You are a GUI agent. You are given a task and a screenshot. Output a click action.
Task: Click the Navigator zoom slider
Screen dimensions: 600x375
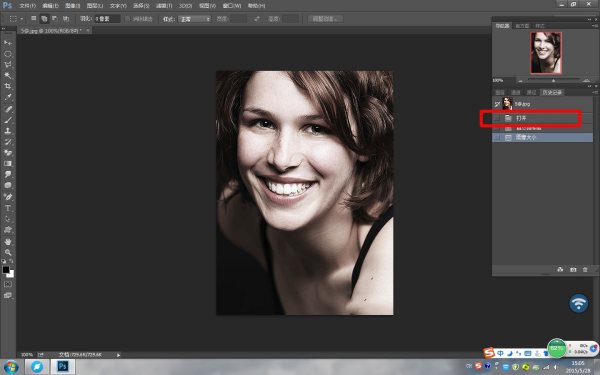[553, 80]
